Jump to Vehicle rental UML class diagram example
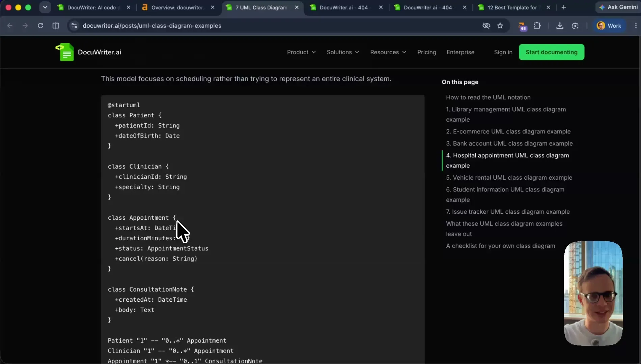This screenshot has height=364, width=641. (509, 178)
